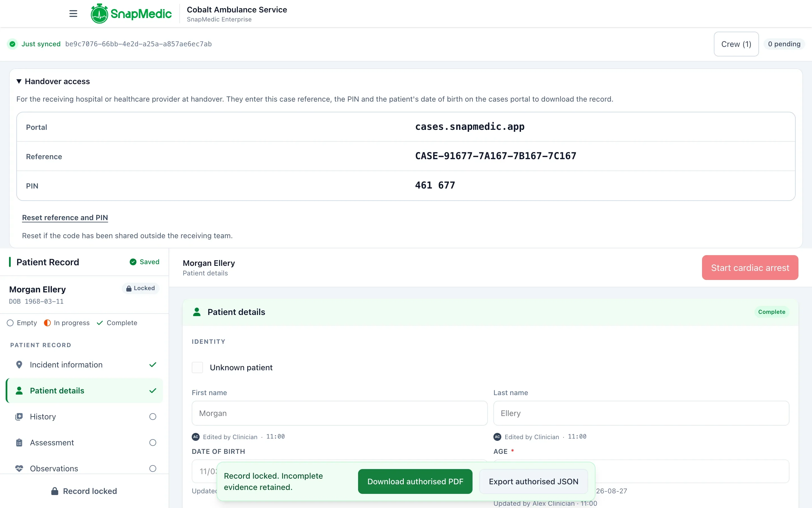
Task: Click the Incident information complete checkmark
Action: coord(153,365)
